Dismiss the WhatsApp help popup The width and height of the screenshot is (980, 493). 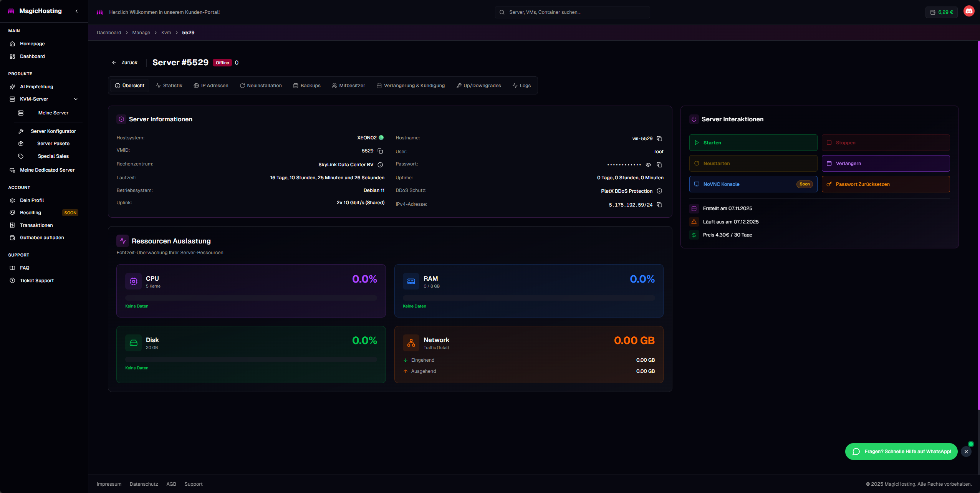(x=966, y=452)
